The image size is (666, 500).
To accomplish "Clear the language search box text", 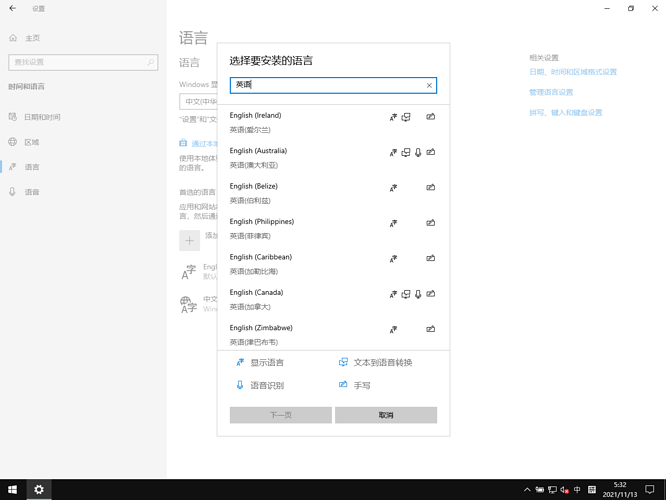I will pyautogui.click(x=429, y=85).
